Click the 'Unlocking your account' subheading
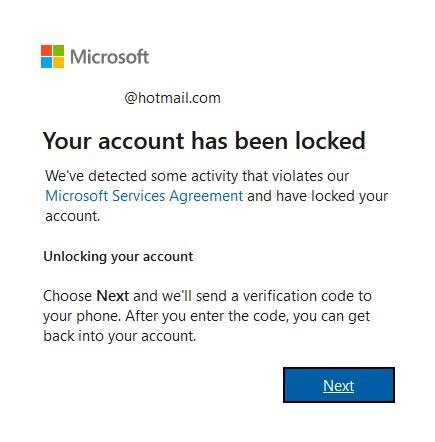The width and height of the screenshot is (435, 442). pos(118,257)
